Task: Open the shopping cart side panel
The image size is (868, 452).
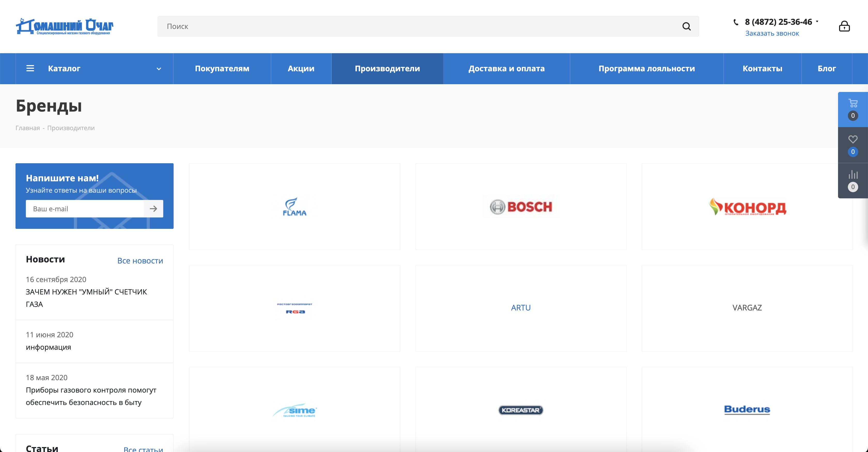Action: click(x=853, y=110)
